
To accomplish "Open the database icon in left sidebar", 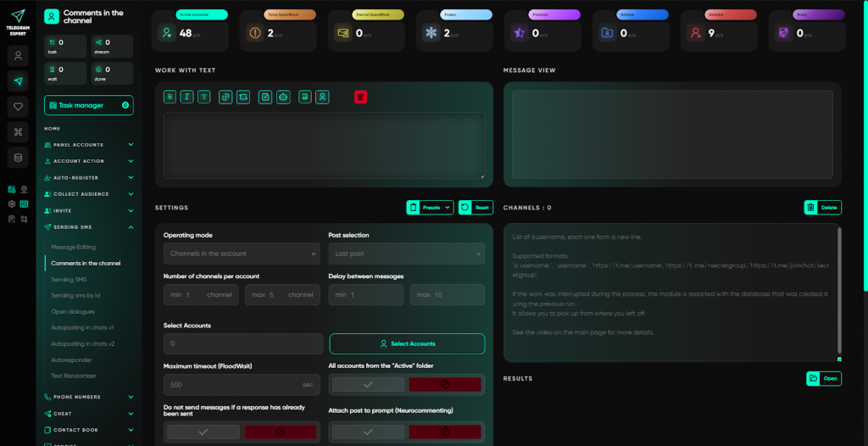I will coord(18,157).
